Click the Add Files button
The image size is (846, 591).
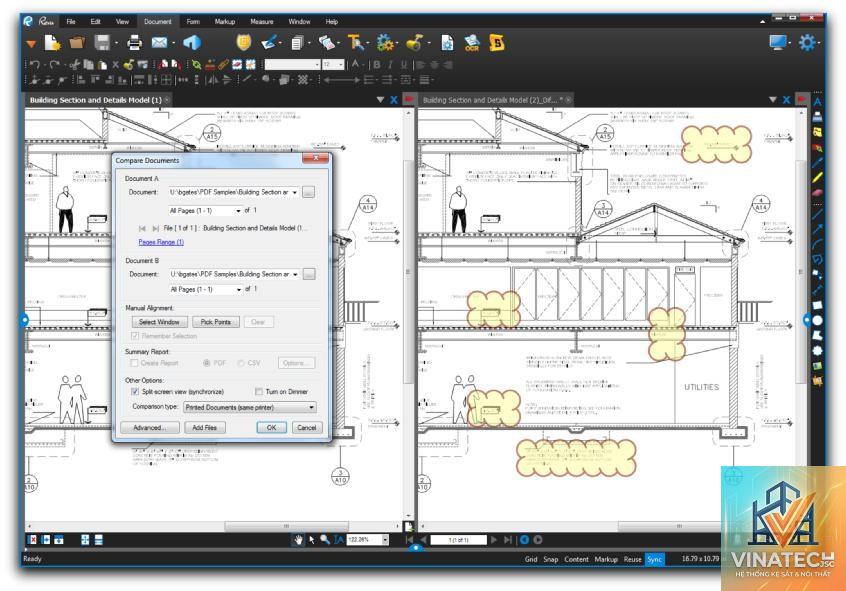click(204, 427)
